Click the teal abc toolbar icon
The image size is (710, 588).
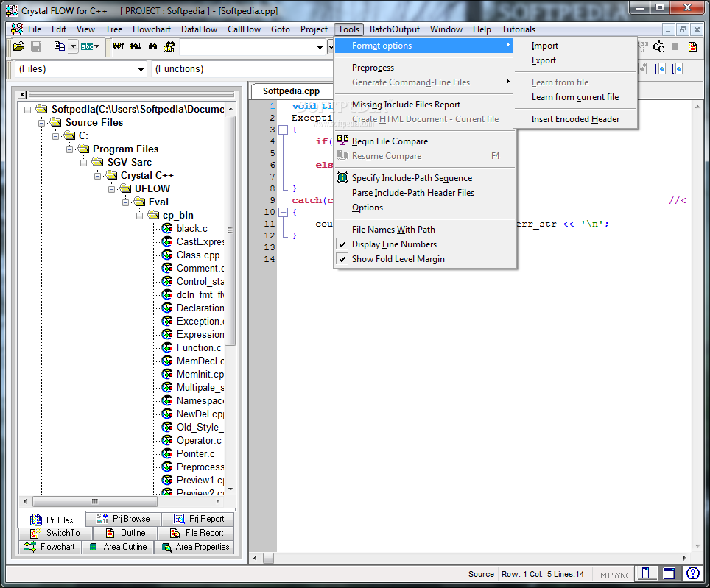[87, 46]
